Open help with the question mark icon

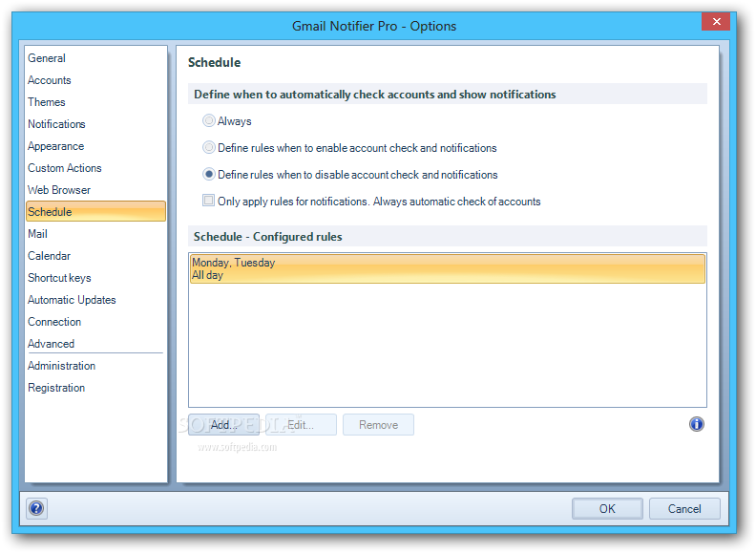coord(36,508)
